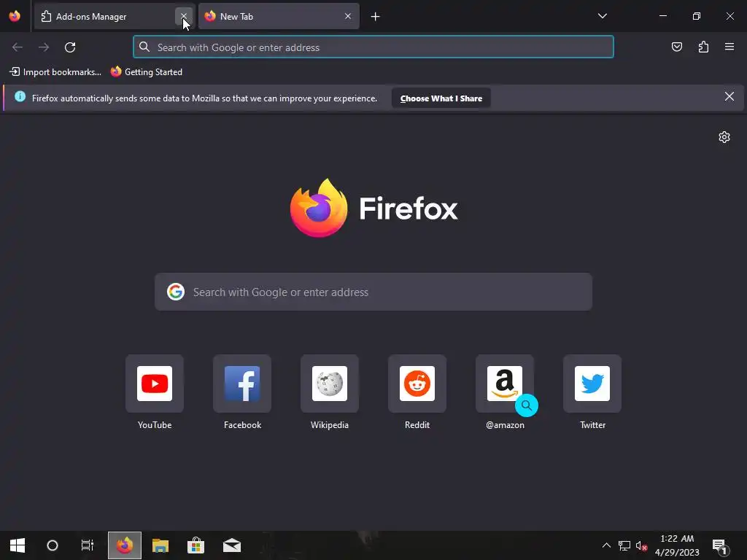Dismiss the data sharing notification bar
This screenshot has height=560, width=747.
729,97
